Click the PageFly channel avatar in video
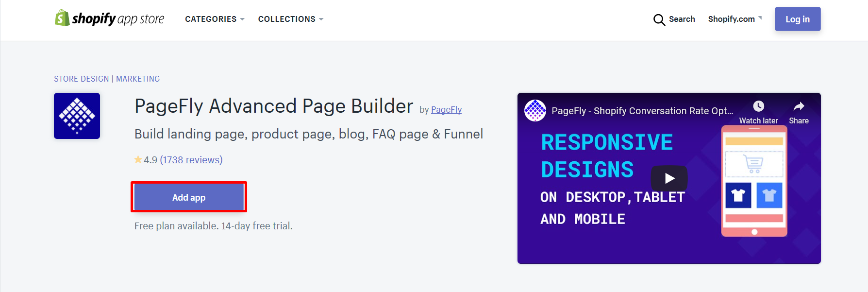Viewport: 868px width, 292px height. coord(535,110)
